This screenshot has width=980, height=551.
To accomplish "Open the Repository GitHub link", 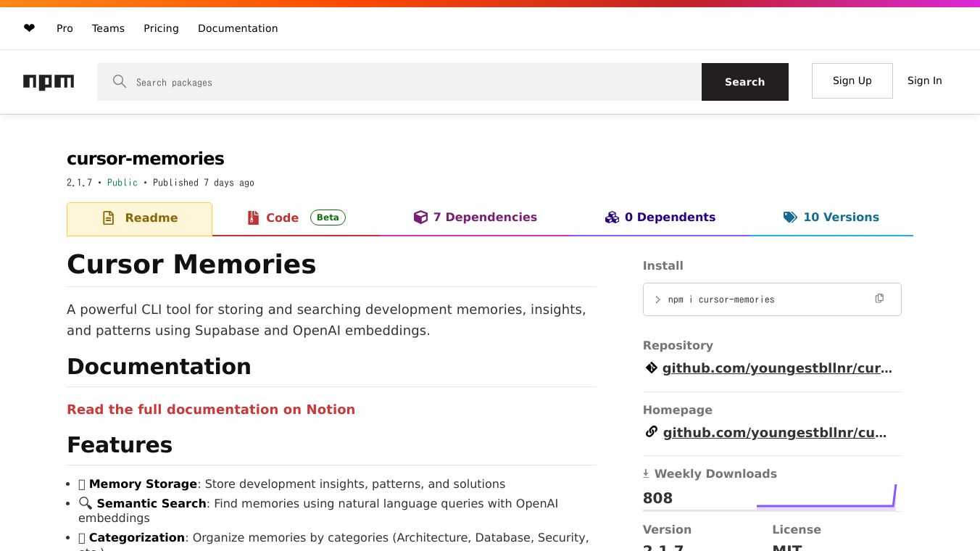I will (x=777, y=368).
